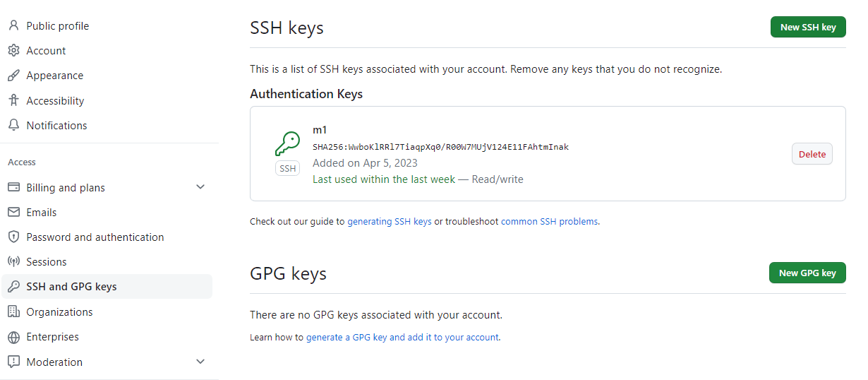868x380 pixels.
Task: Click the bell icon for Notifications
Action: point(13,126)
